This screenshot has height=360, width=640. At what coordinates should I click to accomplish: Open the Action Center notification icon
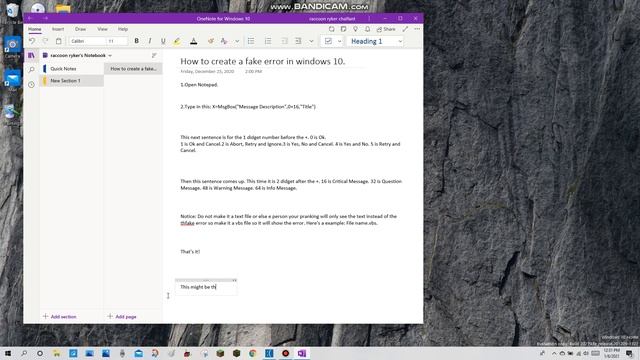pos(629,353)
